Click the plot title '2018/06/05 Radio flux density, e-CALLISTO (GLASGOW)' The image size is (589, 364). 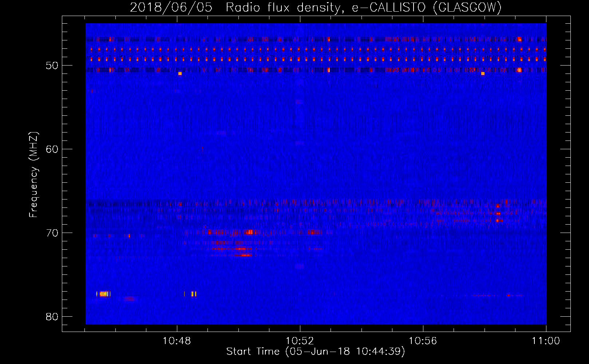pos(316,7)
